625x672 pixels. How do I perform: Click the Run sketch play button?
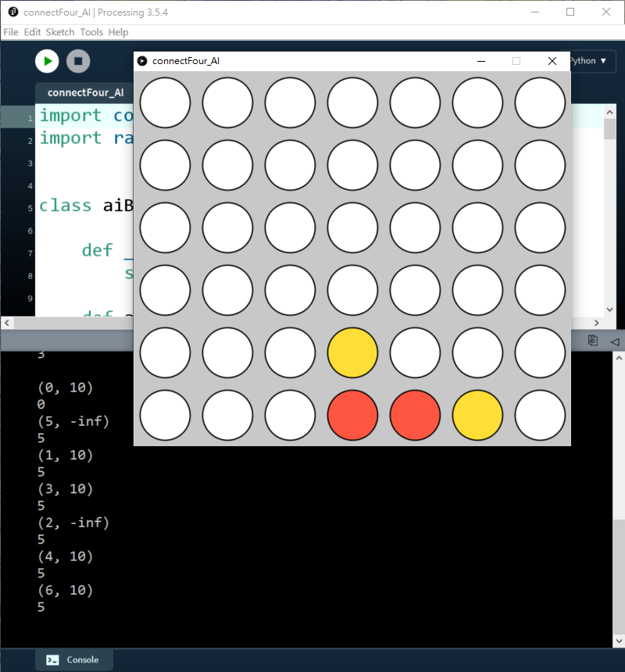[x=47, y=61]
